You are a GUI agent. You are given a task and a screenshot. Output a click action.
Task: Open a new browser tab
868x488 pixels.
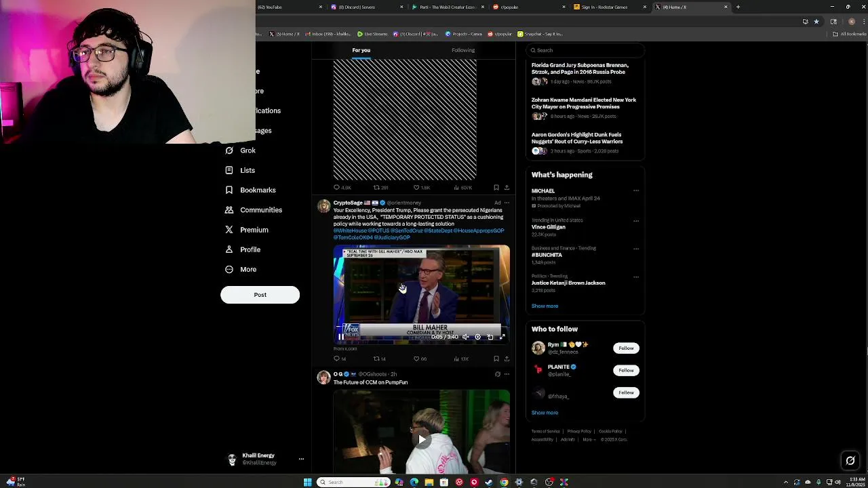click(738, 7)
